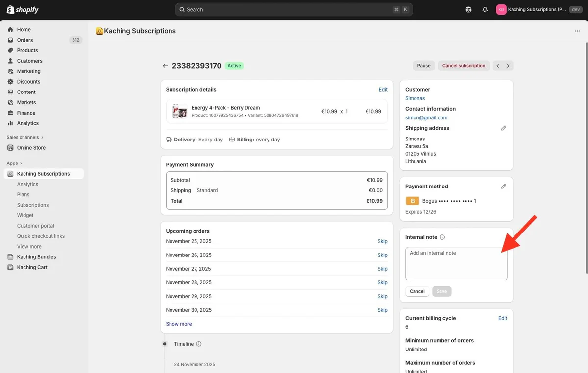
Task: Click View more in the app submenu
Action: tap(29, 247)
